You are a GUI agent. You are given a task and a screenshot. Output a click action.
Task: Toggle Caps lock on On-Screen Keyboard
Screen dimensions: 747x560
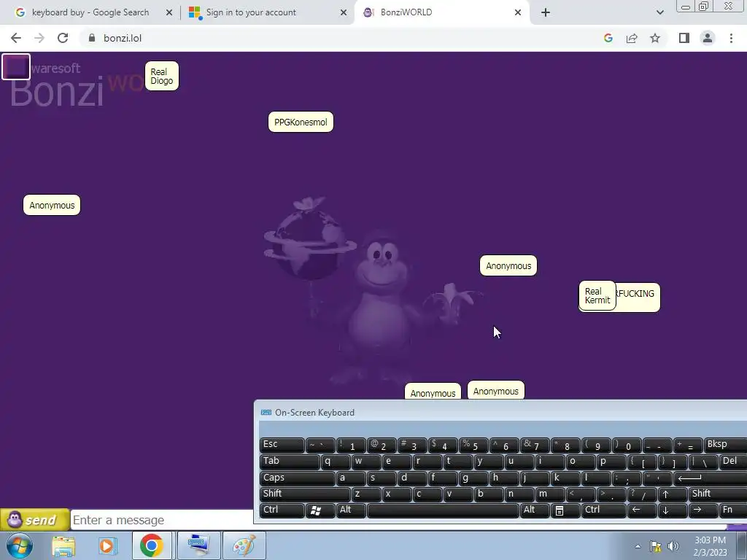click(298, 478)
